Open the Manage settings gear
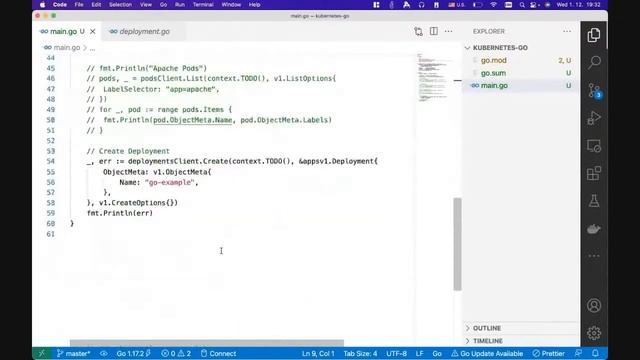This screenshot has height=360, width=640. point(594,333)
